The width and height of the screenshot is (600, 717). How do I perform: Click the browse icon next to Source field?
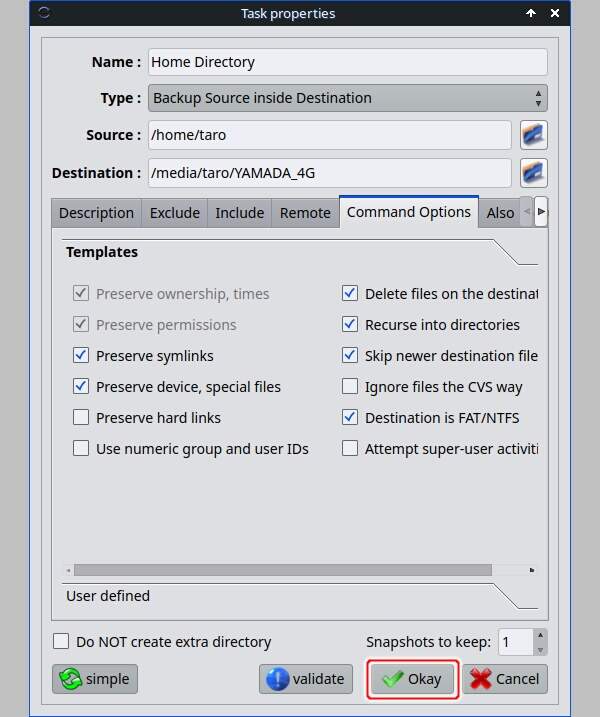pyautogui.click(x=533, y=135)
